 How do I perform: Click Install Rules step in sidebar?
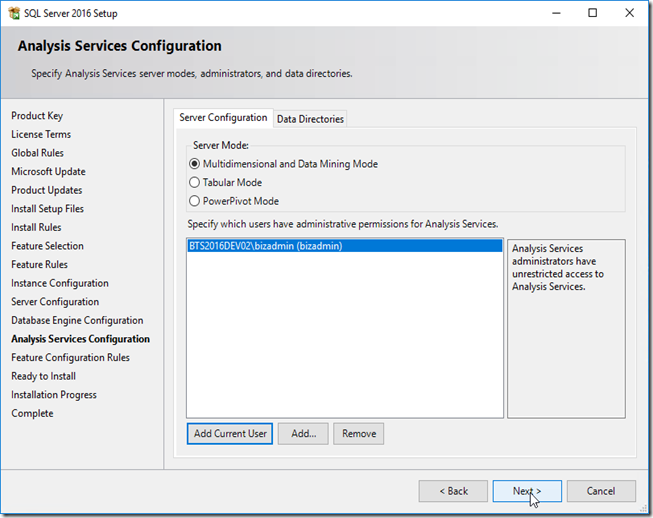tap(36, 227)
